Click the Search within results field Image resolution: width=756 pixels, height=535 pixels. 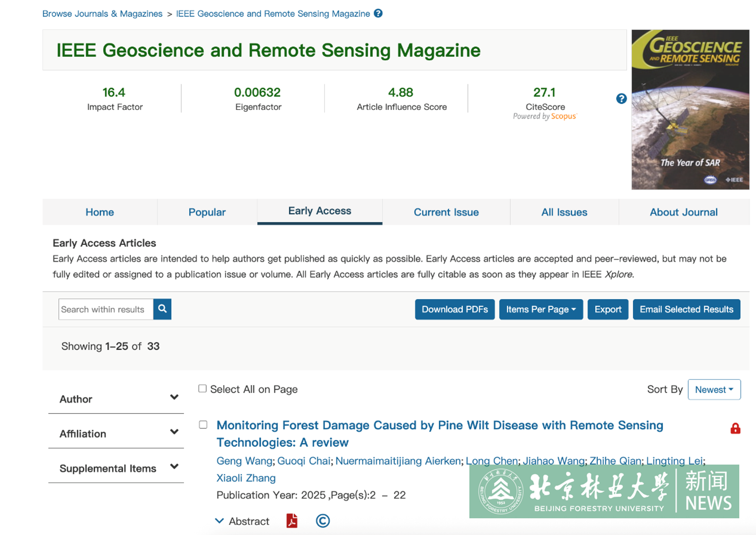pos(106,309)
